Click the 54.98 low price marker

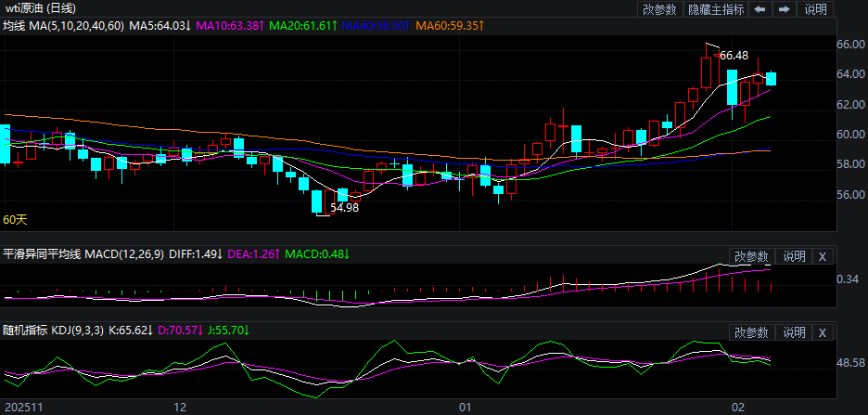(x=344, y=208)
